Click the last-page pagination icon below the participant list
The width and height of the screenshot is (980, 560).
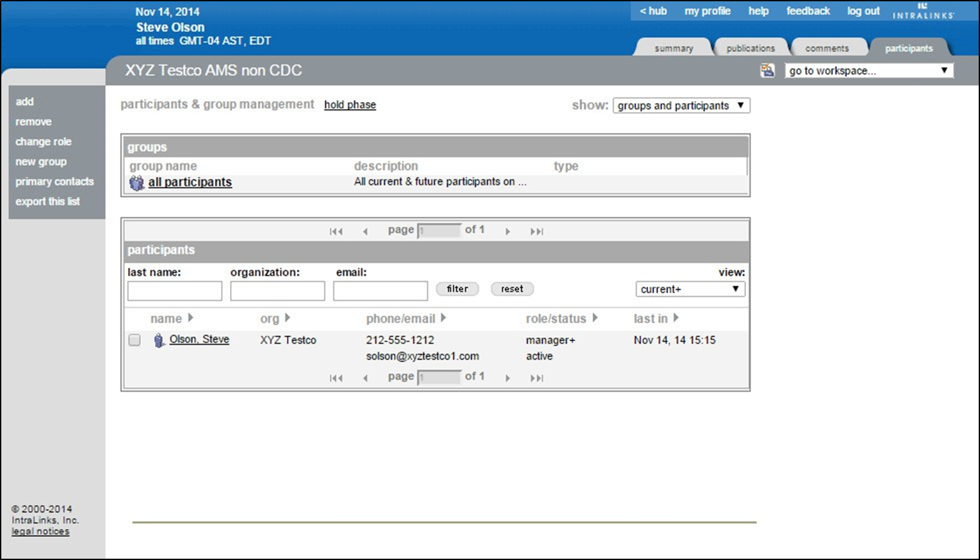(x=537, y=378)
